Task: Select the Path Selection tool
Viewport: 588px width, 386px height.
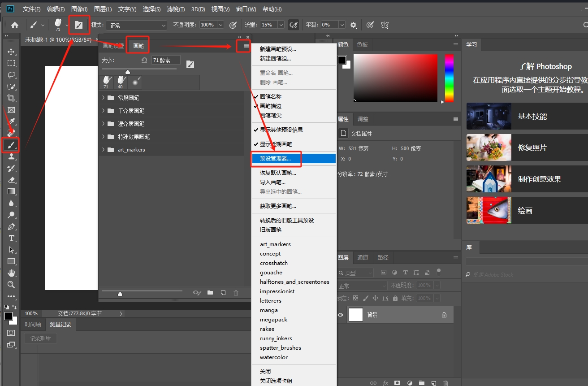Action: (x=11, y=250)
